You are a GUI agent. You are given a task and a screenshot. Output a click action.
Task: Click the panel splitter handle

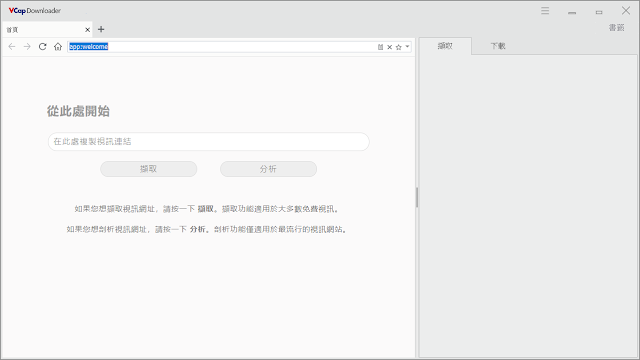(x=417, y=198)
